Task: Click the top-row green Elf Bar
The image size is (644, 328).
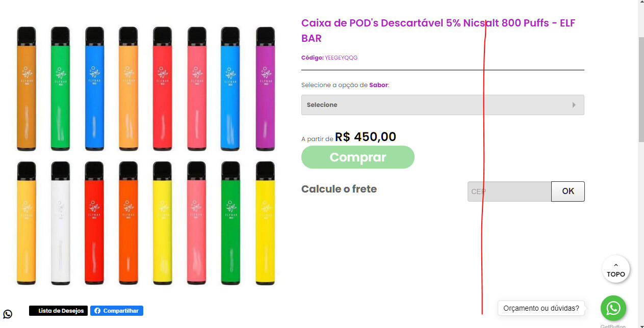Action: (x=60, y=89)
